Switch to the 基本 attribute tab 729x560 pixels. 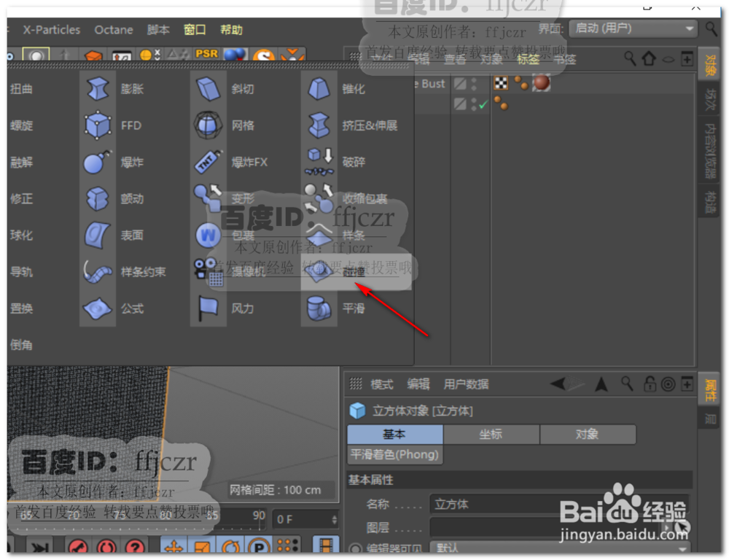(394, 434)
